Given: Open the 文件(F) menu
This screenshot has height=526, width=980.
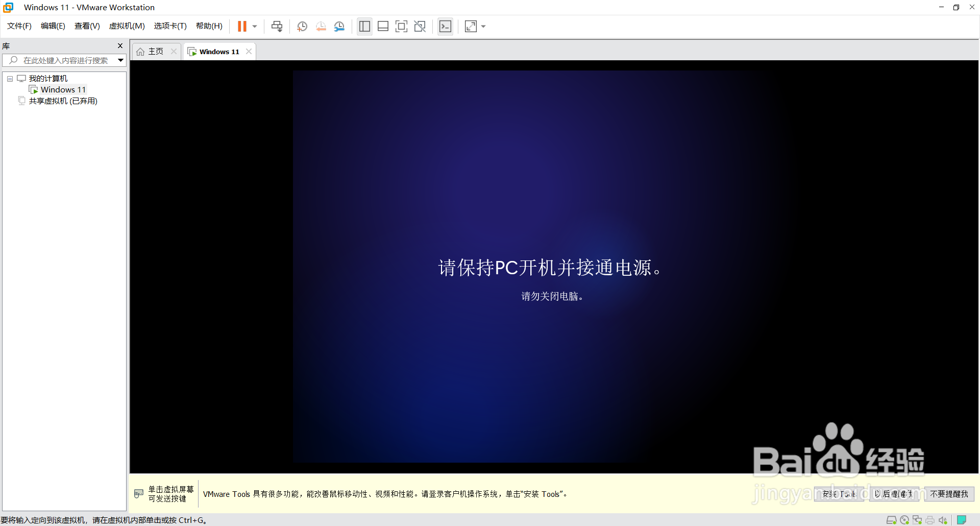Looking at the screenshot, I should click(x=19, y=26).
